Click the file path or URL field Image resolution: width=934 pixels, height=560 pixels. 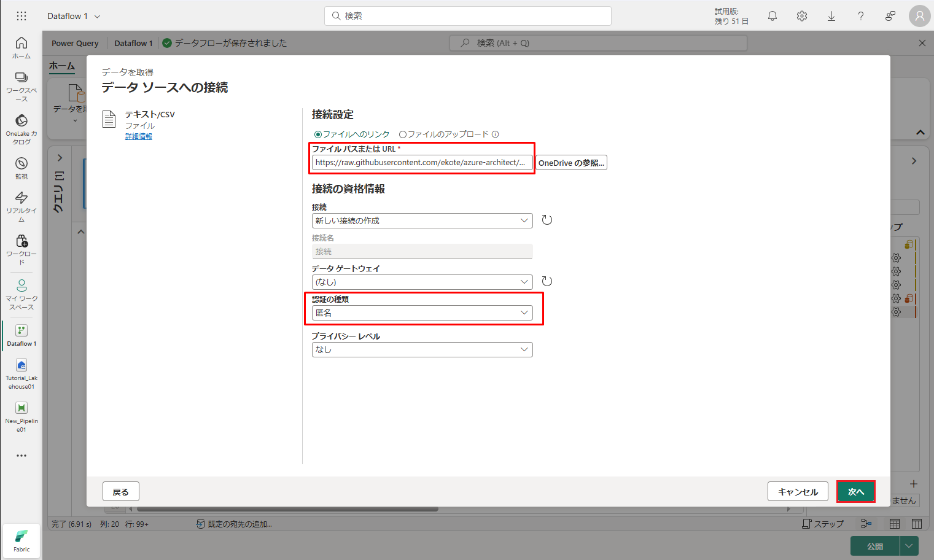[422, 163]
